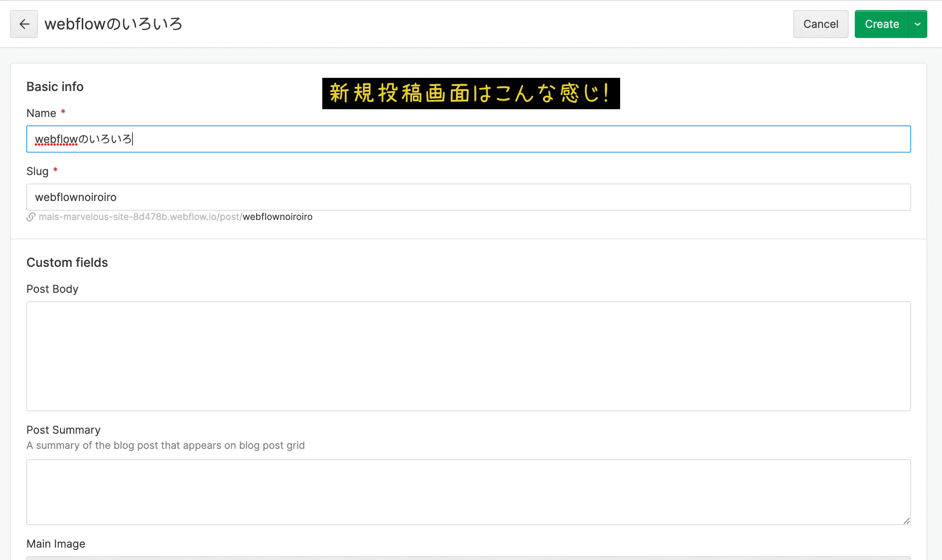Screen dimensions: 942x560
Task: Click into the Slug input field
Action: [x=469, y=197]
